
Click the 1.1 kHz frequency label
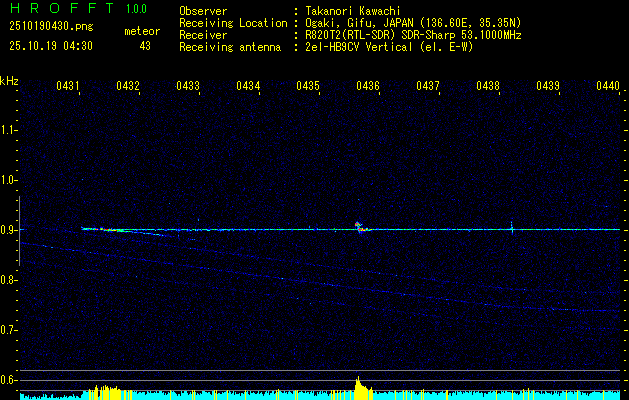click(7, 130)
